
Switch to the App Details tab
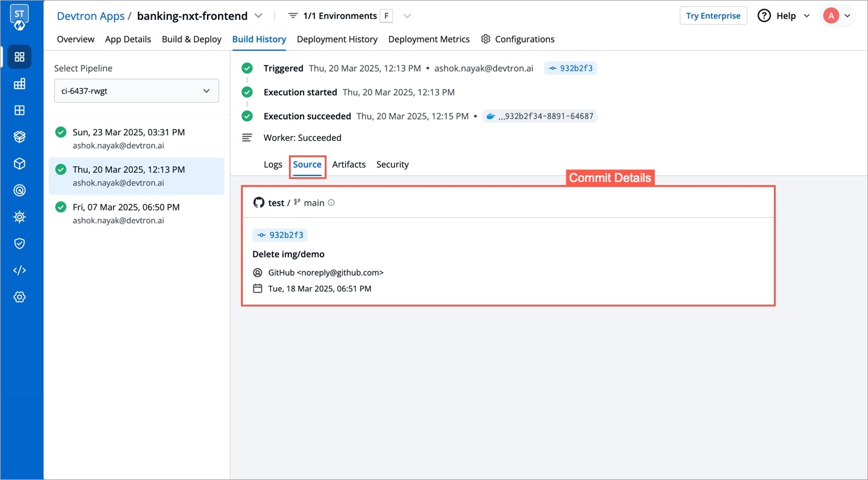pos(128,39)
